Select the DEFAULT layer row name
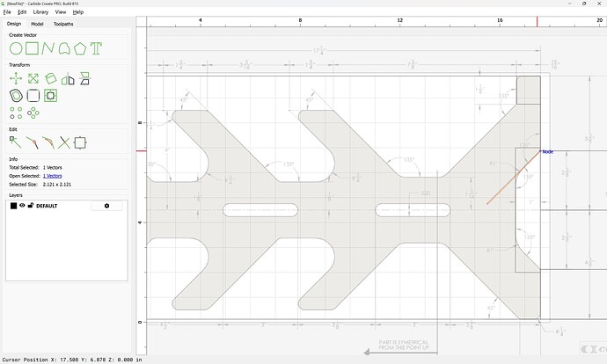 click(47, 206)
